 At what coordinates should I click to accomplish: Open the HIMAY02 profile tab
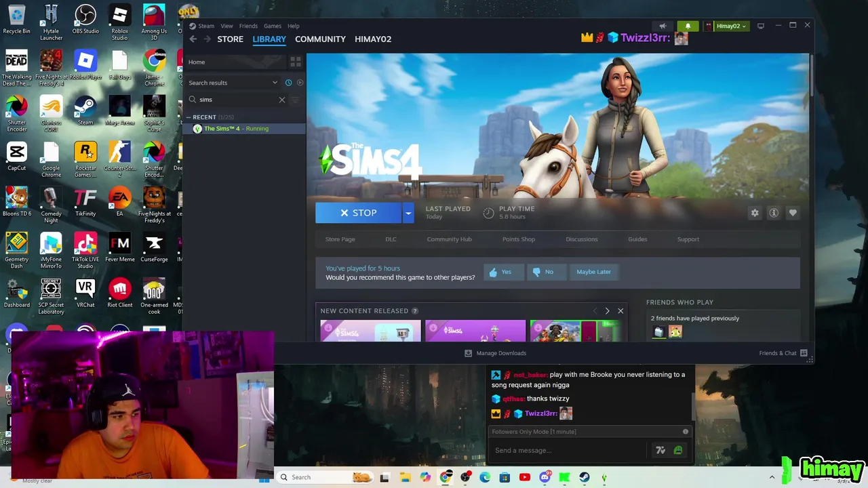click(373, 39)
